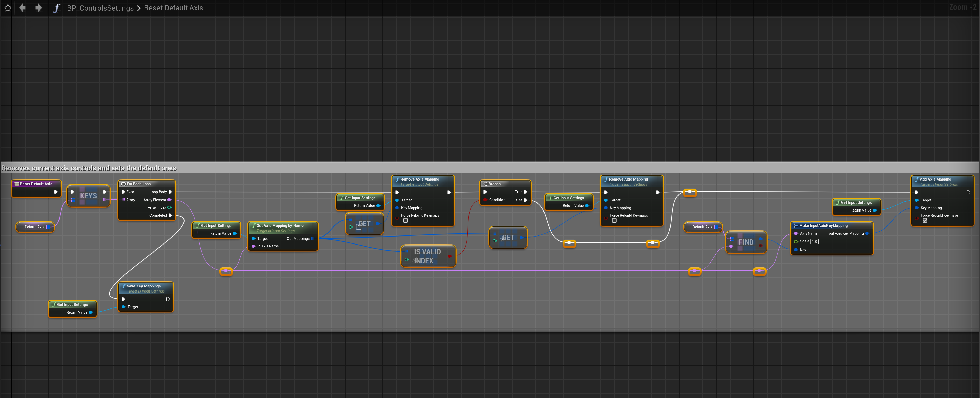Click the Scale value field in Make InputAxisKeyMapping
The height and width of the screenshot is (398, 980).
pos(815,241)
